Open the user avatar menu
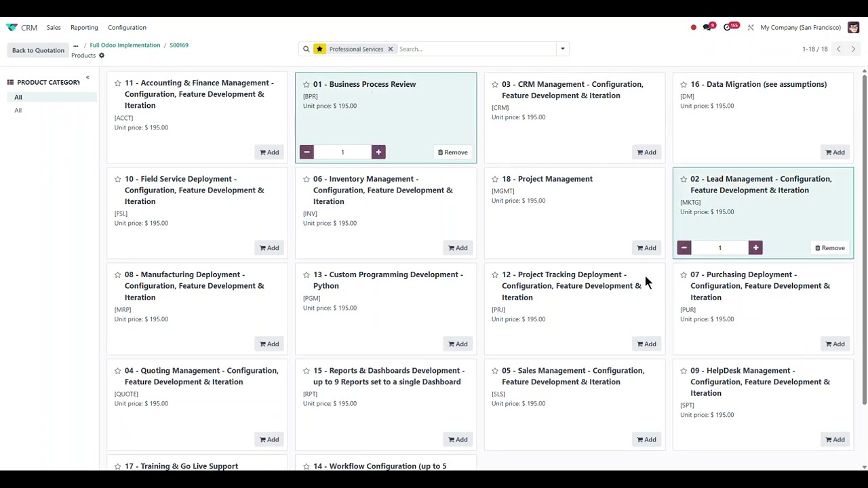The image size is (868, 488). 853,27
